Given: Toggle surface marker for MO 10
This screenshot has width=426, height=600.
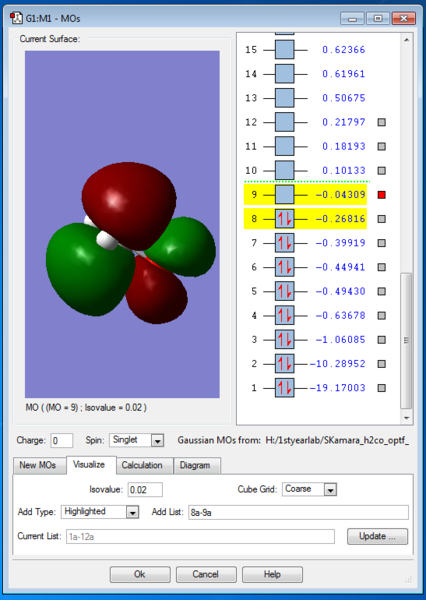Looking at the screenshot, I should [x=382, y=170].
